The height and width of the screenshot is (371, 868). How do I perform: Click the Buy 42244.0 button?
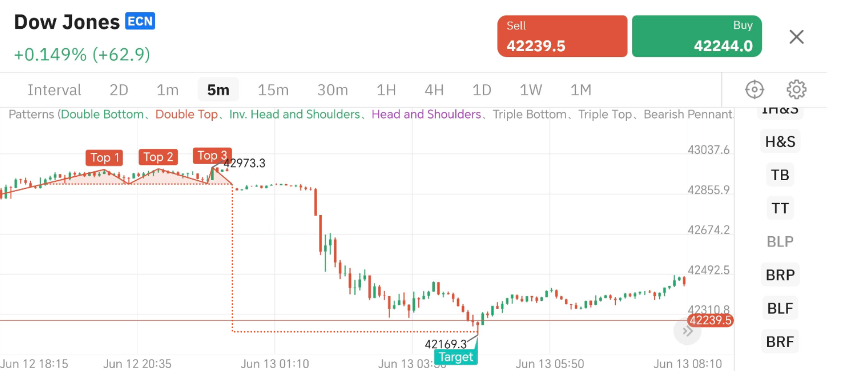pyautogui.click(x=696, y=36)
